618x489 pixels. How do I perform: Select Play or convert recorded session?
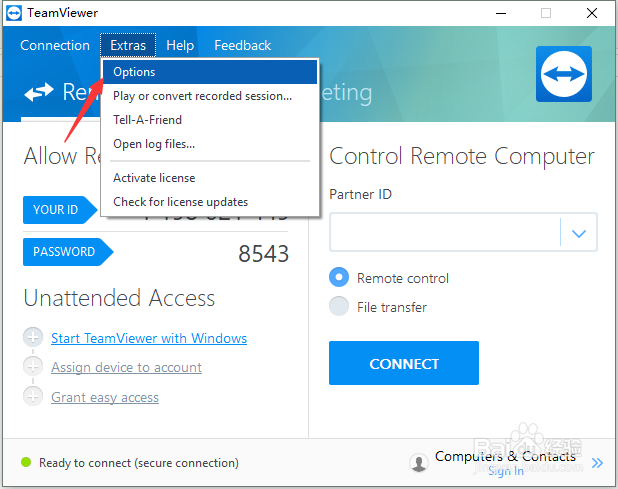click(202, 96)
